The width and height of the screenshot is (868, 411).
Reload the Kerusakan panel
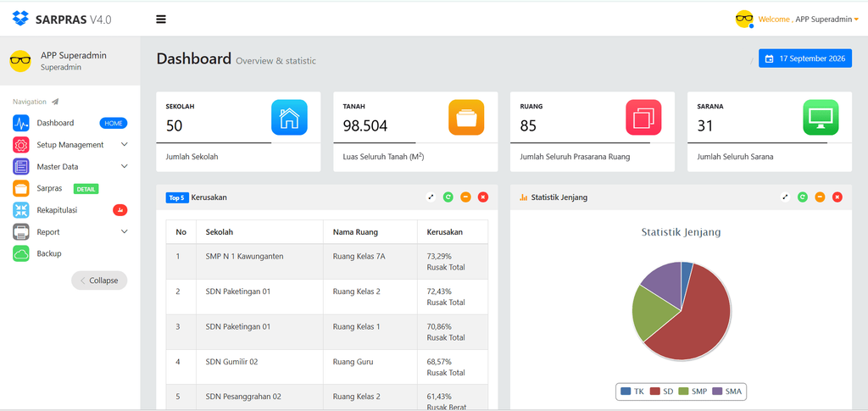pos(448,197)
